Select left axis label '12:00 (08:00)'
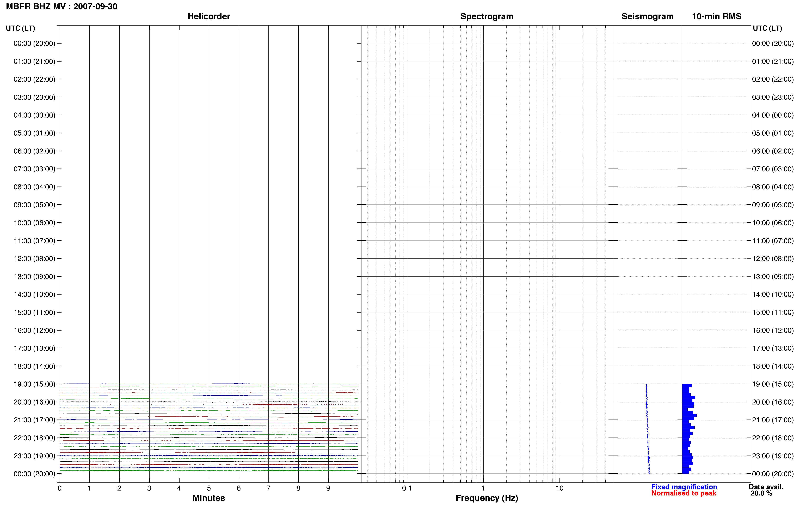 [x=34, y=259]
